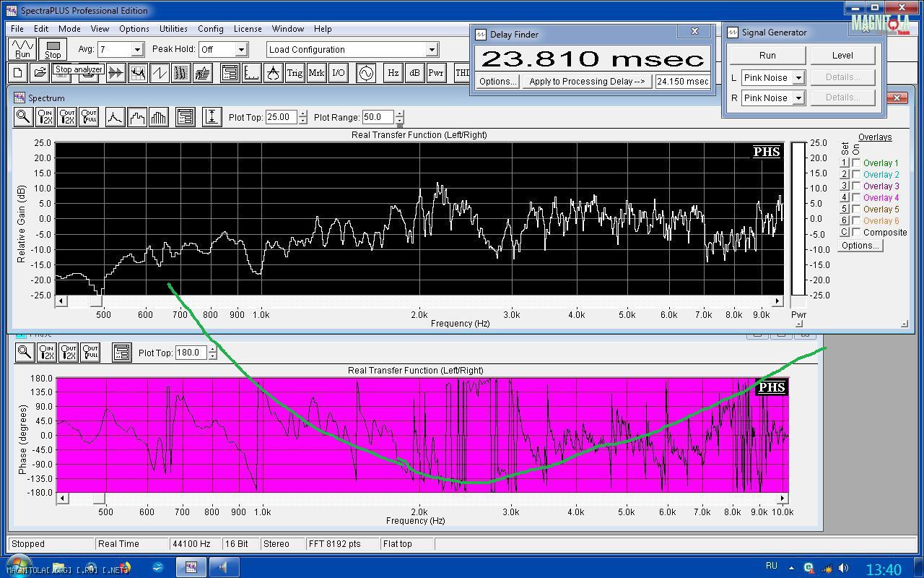Enable Overlay 3 checkbox
This screenshot has width=924, height=578.
856,186
